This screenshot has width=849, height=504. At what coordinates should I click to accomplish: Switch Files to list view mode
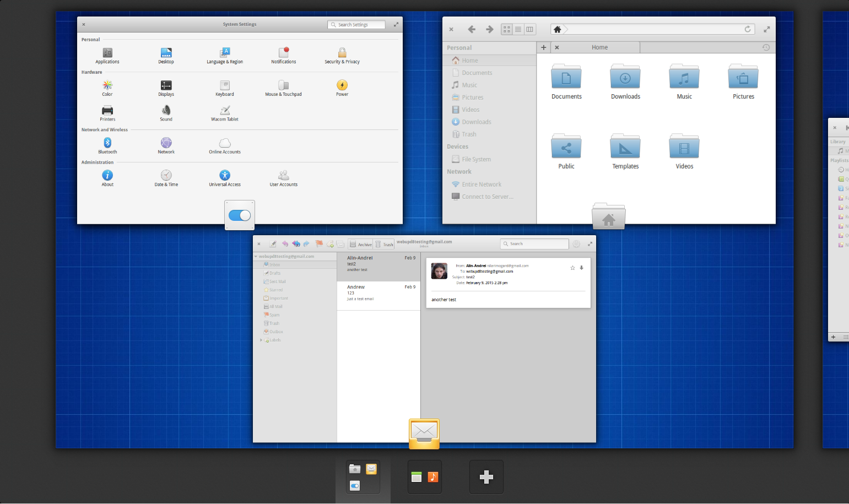click(x=518, y=29)
